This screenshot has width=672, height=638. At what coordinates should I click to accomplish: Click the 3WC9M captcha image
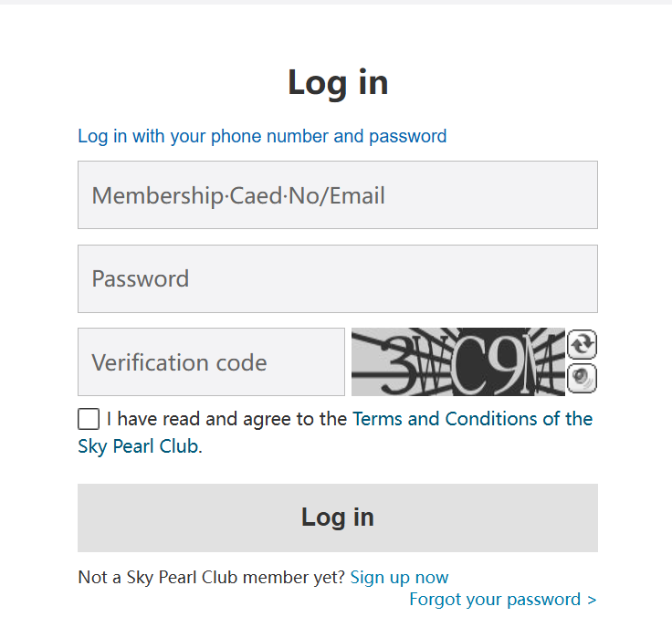458,362
